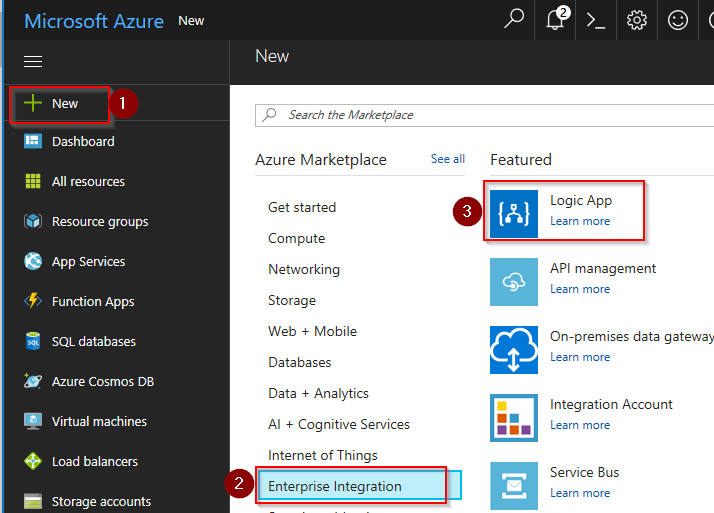Click the New breadcrumb in top bar
The width and height of the screenshot is (714, 513).
[x=191, y=21]
